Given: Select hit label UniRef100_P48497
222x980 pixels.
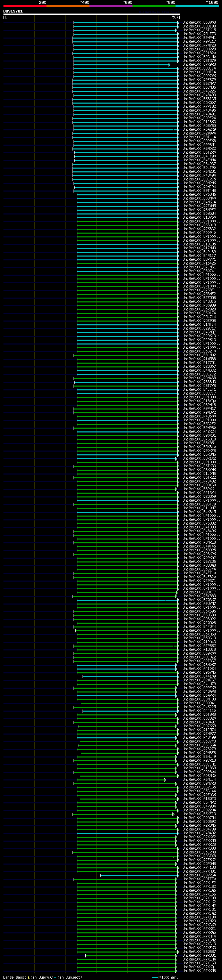Looking at the screenshot, I should coord(199,722).
